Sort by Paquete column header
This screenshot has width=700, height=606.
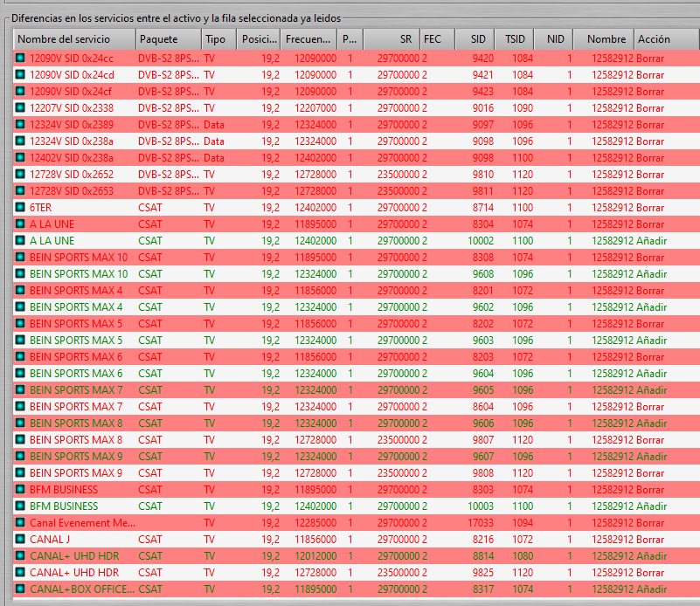point(169,39)
